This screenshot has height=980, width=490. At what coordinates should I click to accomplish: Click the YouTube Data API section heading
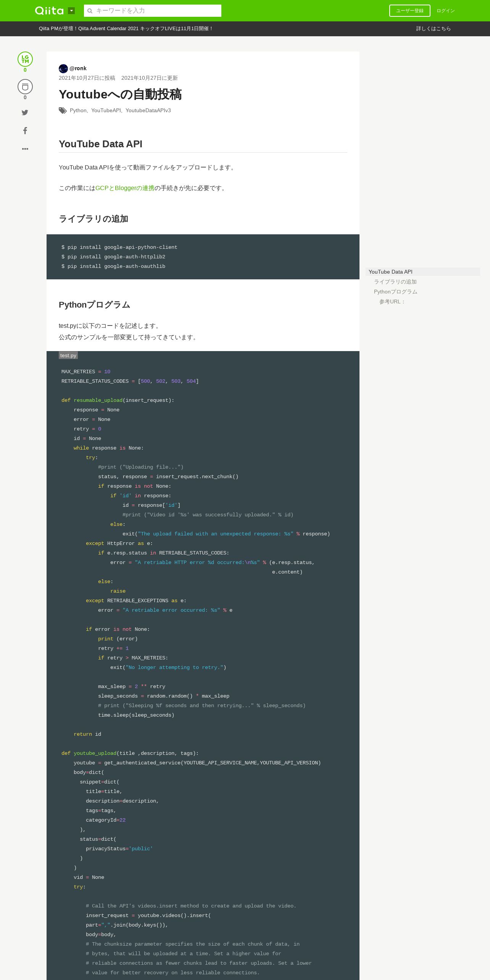[x=100, y=144]
